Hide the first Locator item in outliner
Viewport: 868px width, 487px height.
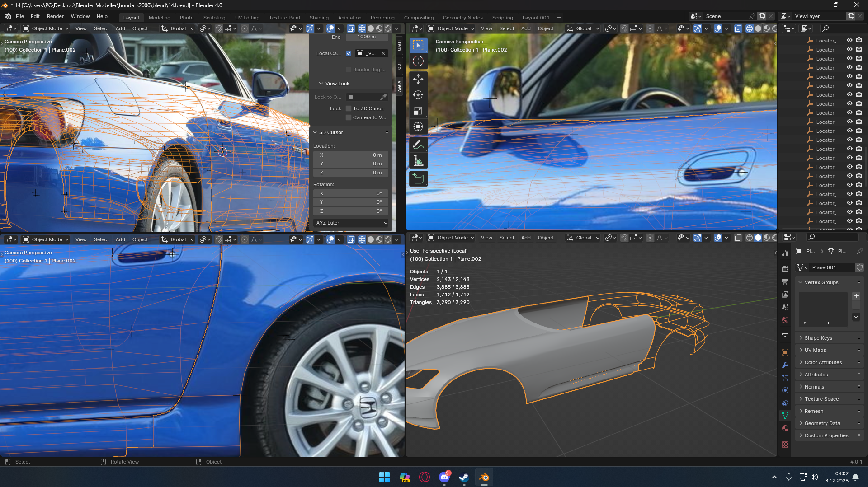coord(849,41)
